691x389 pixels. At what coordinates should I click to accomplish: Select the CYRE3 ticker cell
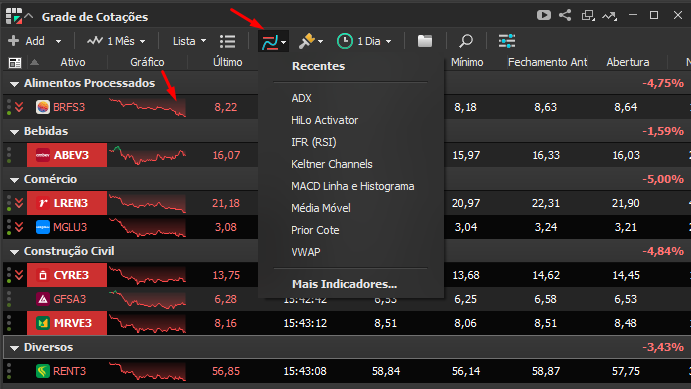click(67, 275)
